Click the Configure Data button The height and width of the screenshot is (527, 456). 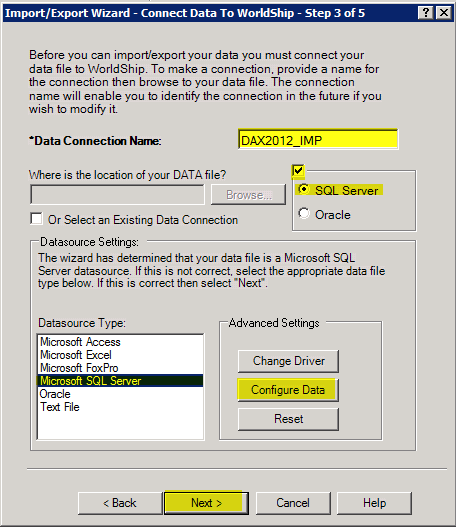[x=288, y=390]
